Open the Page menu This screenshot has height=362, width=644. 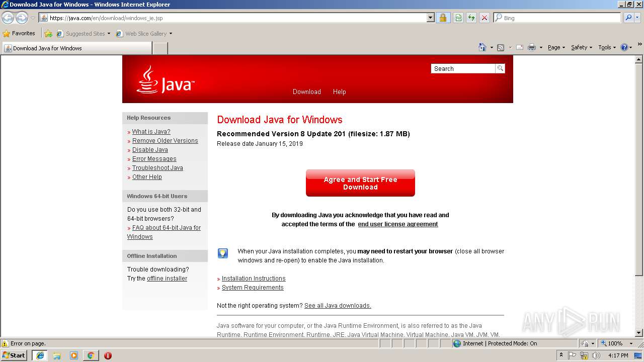(x=556, y=47)
